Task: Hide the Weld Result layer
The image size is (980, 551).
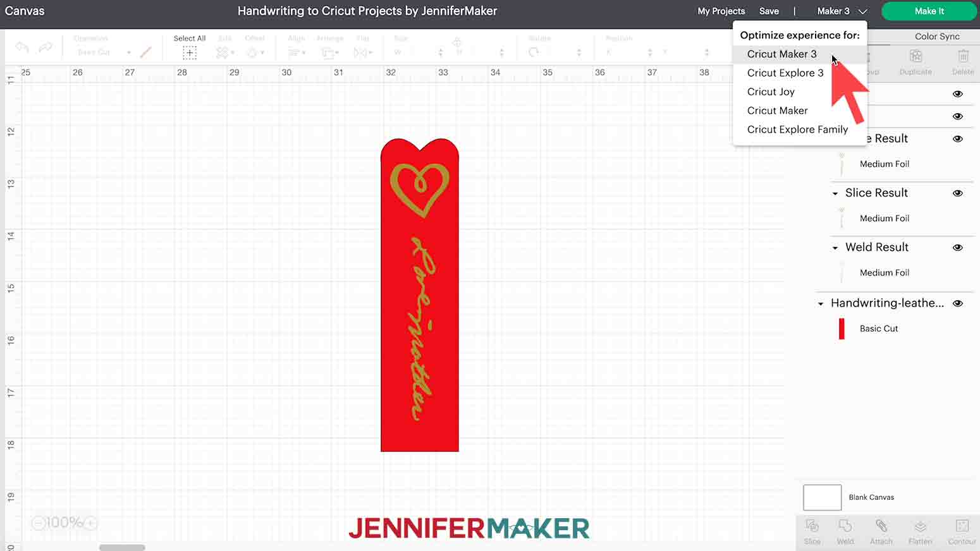Action: click(958, 248)
